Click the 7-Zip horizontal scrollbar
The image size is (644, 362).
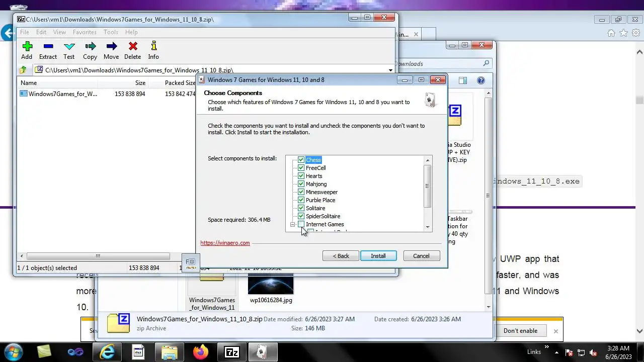tap(98, 256)
